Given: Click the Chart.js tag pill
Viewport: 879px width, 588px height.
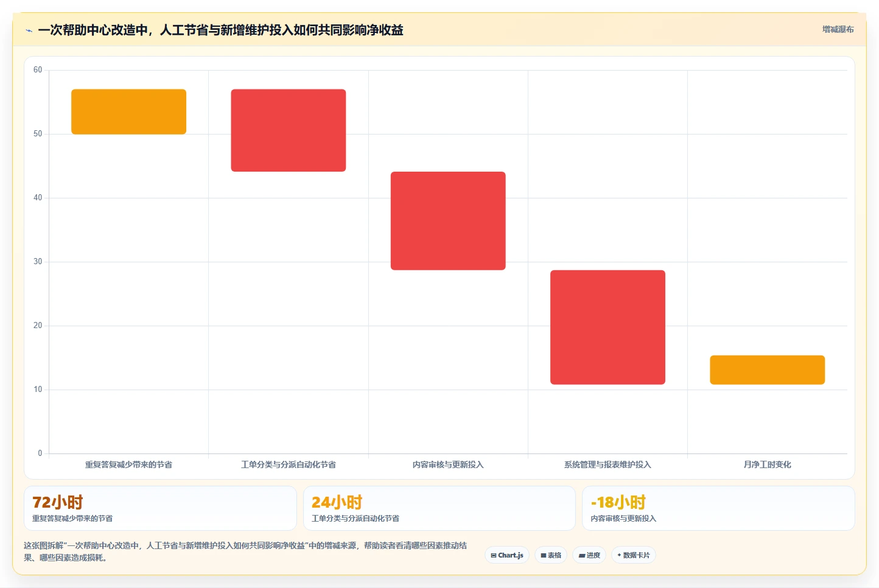Looking at the screenshot, I should 507,555.
